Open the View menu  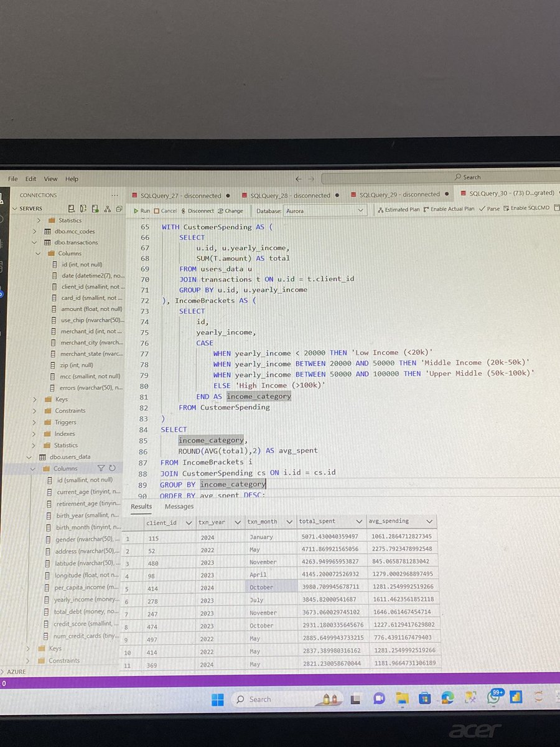pyautogui.click(x=50, y=179)
